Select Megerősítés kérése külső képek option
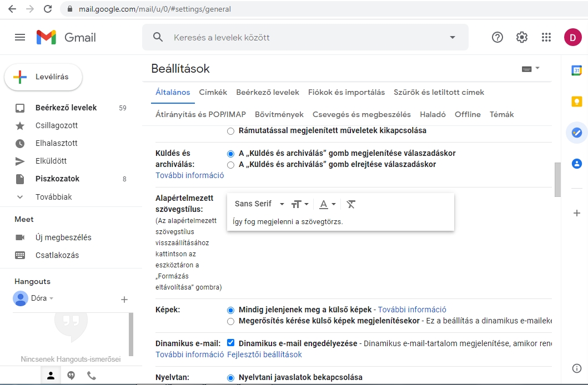588x385 pixels. tap(231, 321)
